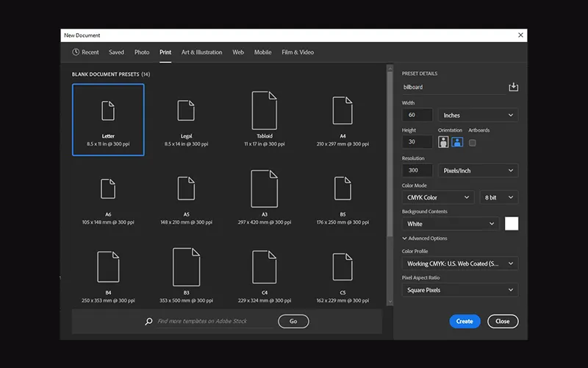Open the Inches unit dropdown
The width and height of the screenshot is (588, 368).
[x=478, y=116]
